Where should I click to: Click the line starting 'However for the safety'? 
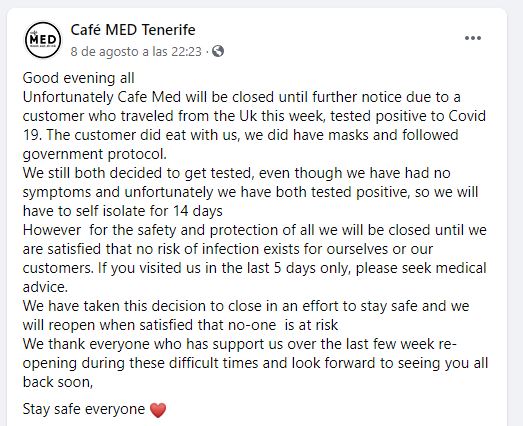(x=255, y=231)
